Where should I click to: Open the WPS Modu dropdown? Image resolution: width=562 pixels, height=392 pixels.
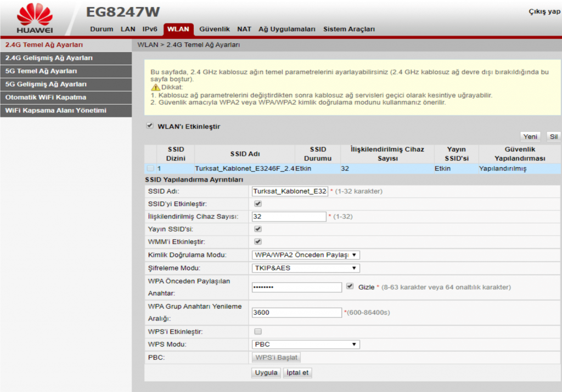coord(305,344)
